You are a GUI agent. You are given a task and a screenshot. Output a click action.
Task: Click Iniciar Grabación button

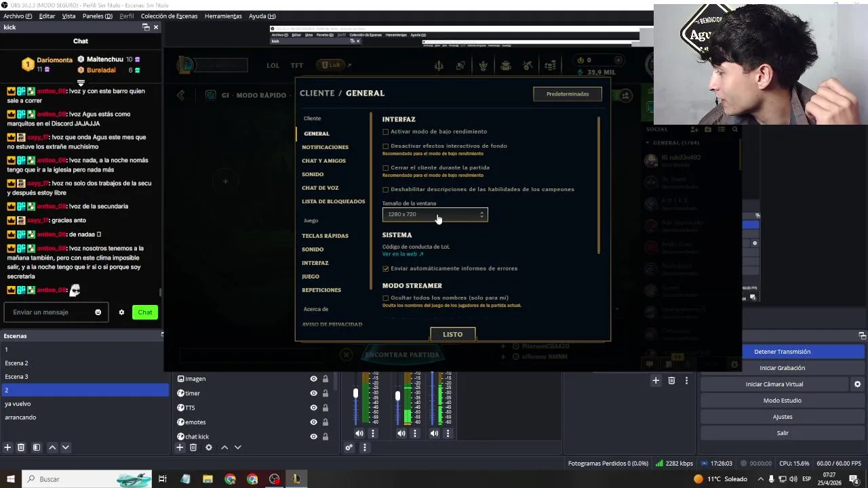pos(782,368)
